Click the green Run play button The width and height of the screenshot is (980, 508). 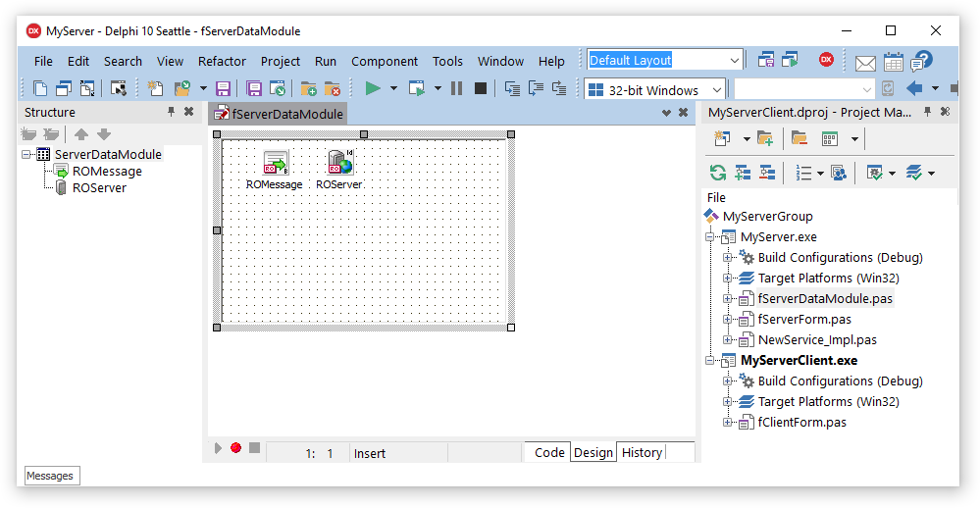coord(373,88)
